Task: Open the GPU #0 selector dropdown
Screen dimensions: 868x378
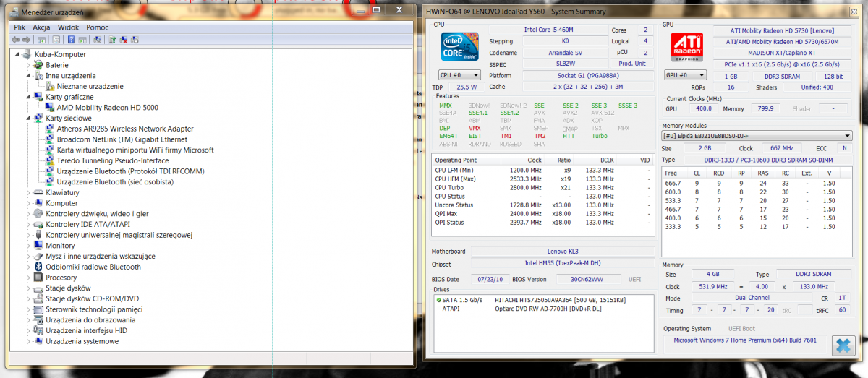Action: (686, 75)
